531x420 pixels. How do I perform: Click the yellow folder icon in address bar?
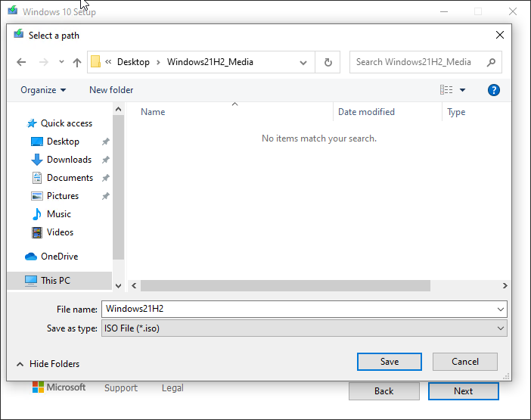click(x=96, y=61)
